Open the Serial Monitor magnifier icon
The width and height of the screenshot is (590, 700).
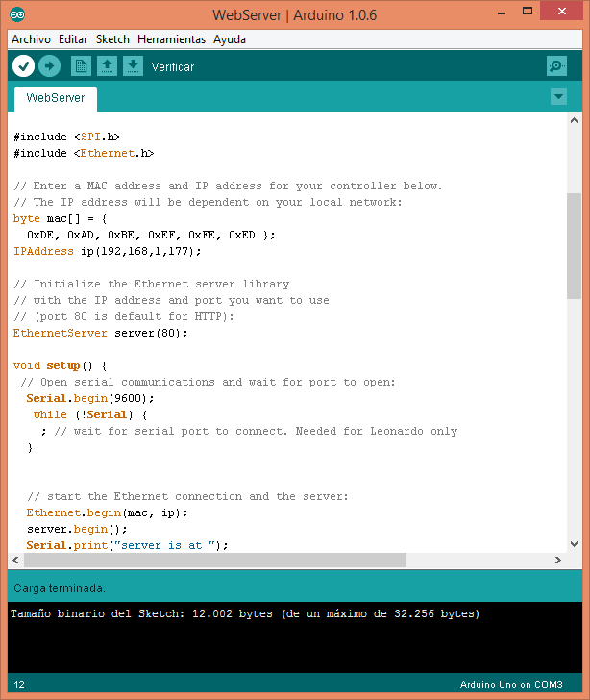[x=556, y=66]
